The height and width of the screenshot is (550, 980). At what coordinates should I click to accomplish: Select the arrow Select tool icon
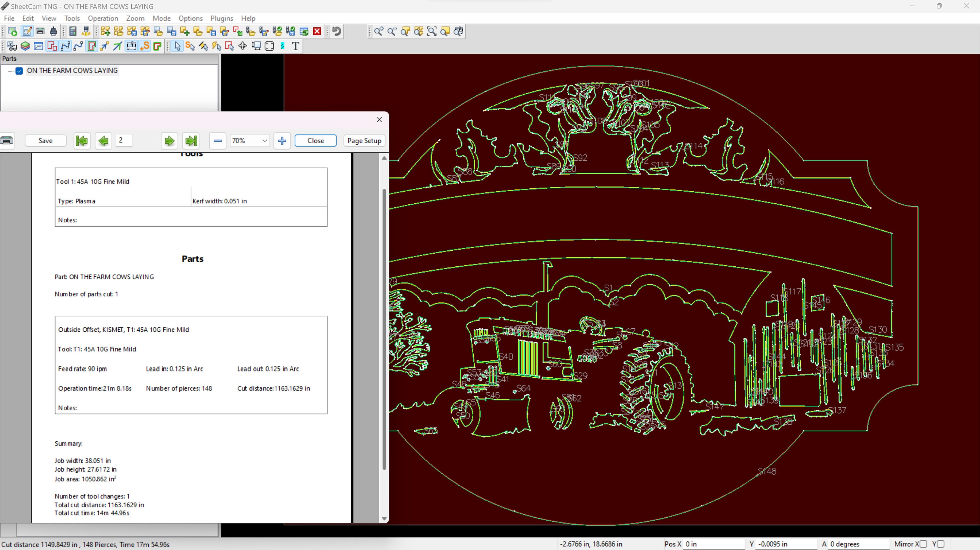pos(177,46)
